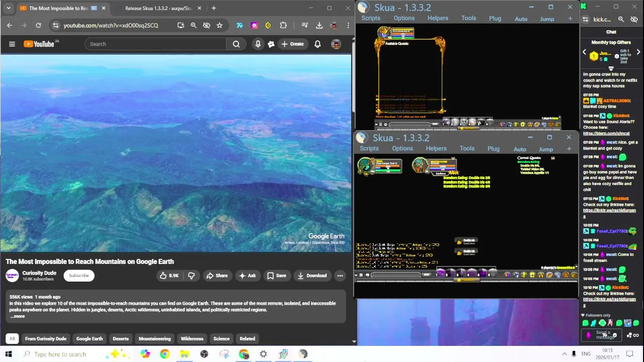This screenshot has height=362, width=644.
Task: Open Auto menu in lower Skua window
Action: click(520, 149)
